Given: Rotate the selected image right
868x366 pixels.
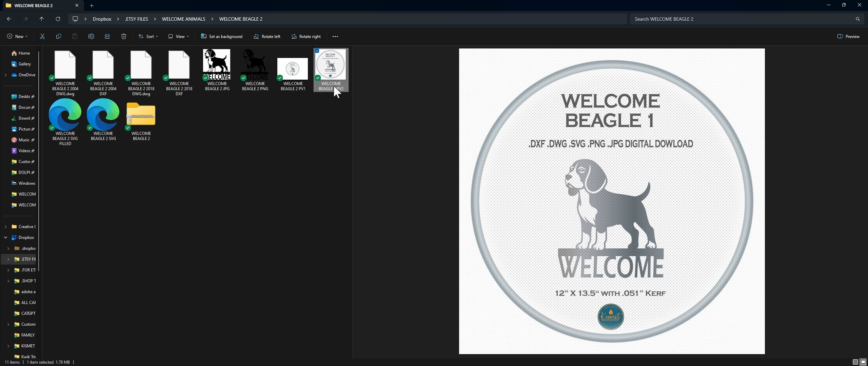Looking at the screenshot, I should click(x=305, y=36).
